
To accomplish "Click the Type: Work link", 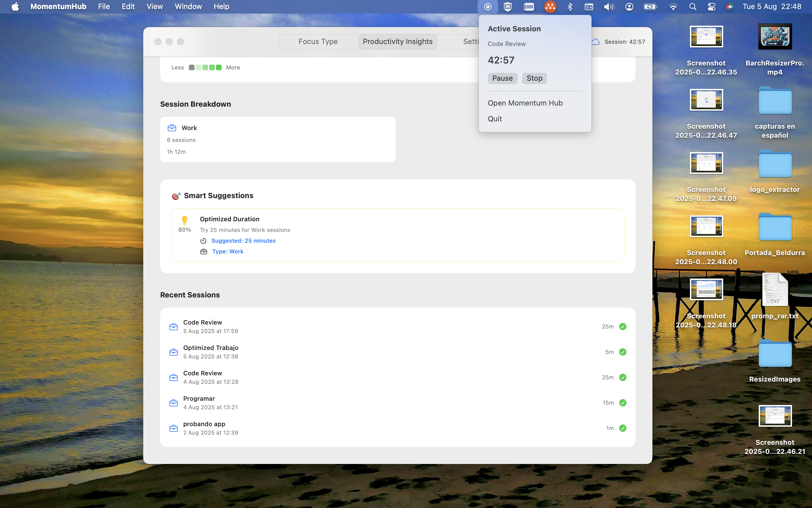I will click(228, 252).
